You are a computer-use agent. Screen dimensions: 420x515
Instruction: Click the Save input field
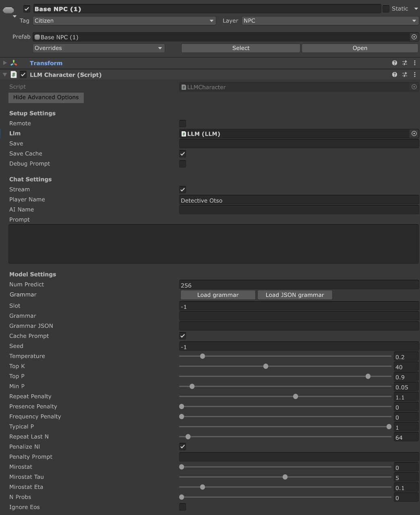[299, 144]
